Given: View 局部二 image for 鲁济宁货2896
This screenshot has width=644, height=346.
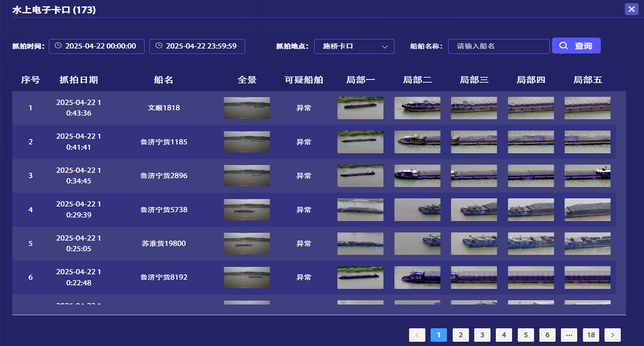Looking at the screenshot, I should click(x=417, y=176).
